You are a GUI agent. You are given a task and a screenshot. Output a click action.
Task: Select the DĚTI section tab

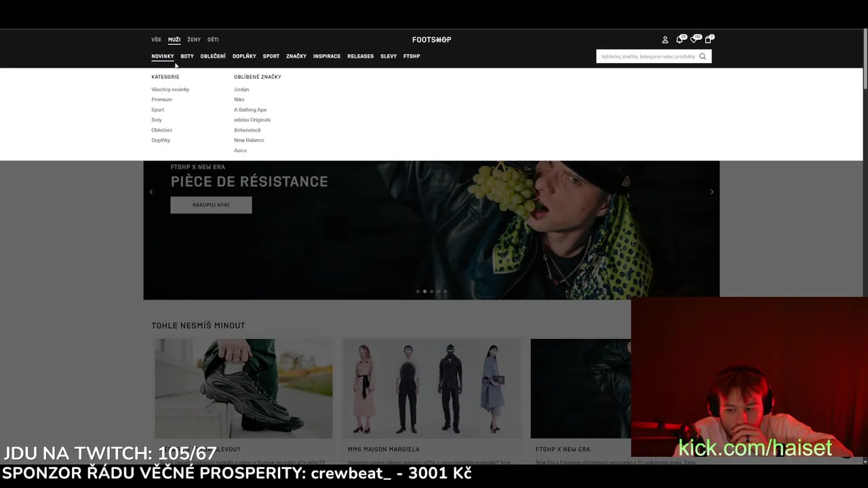[x=213, y=39]
